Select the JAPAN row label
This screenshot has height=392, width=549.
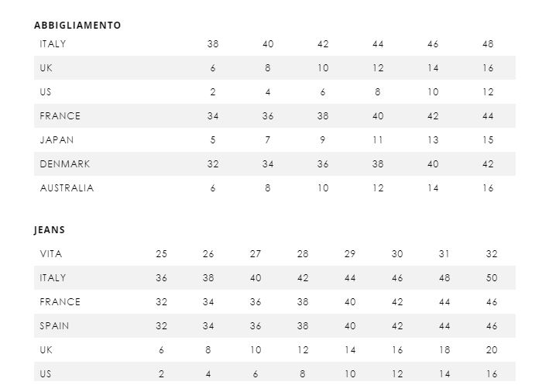coord(57,140)
